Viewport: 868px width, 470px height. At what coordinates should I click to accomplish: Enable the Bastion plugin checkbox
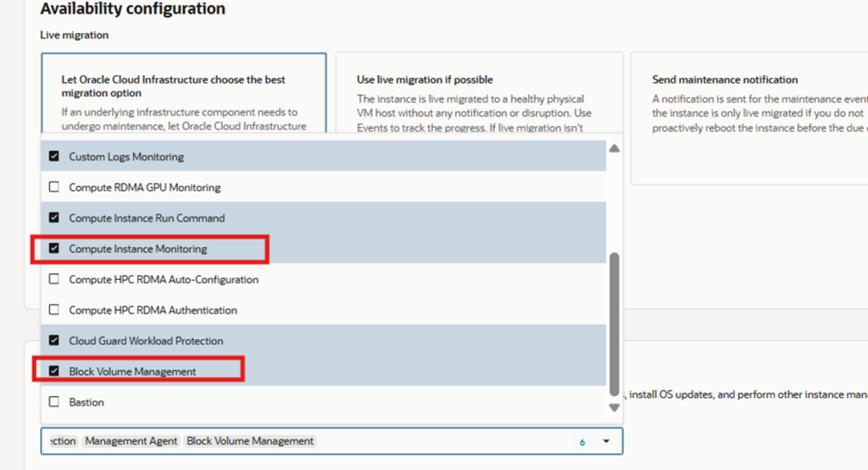click(x=54, y=402)
